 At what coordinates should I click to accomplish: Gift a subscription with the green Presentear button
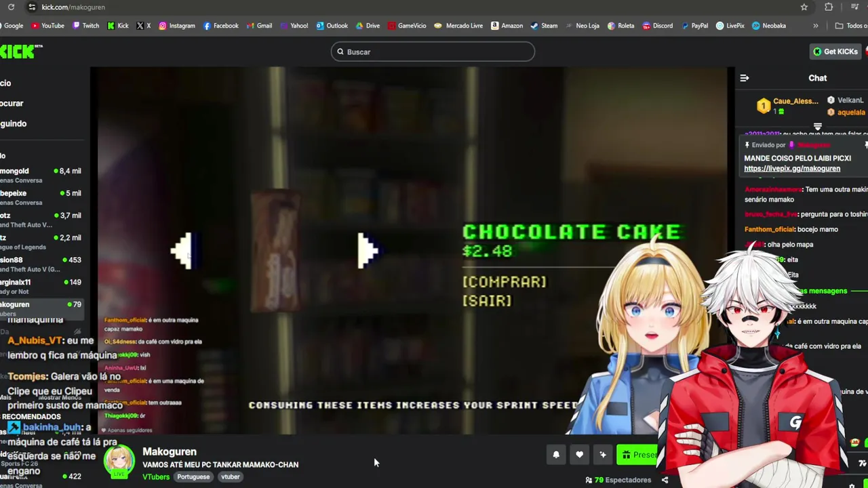tap(637, 455)
